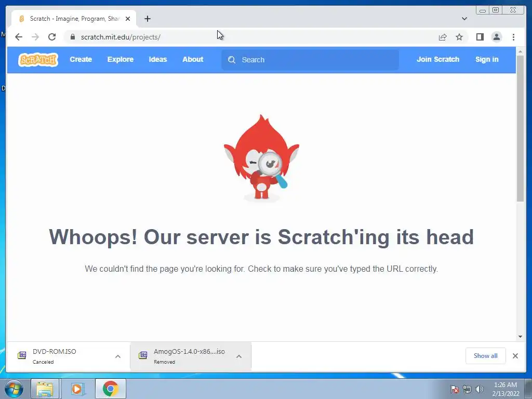Viewport: 532px width, 399px height.
Task: Click the padlock site info icon
Action: click(72, 37)
